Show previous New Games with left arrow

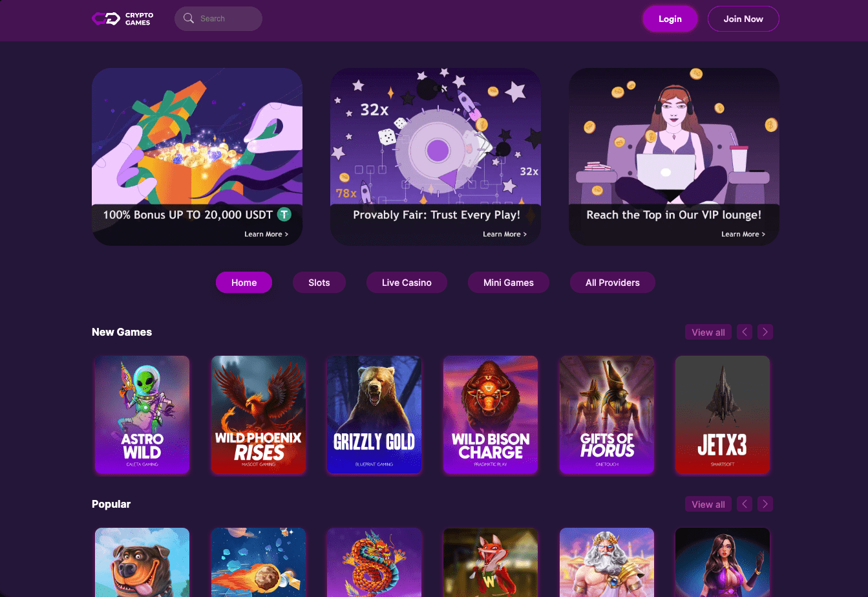[x=745, y=332]
